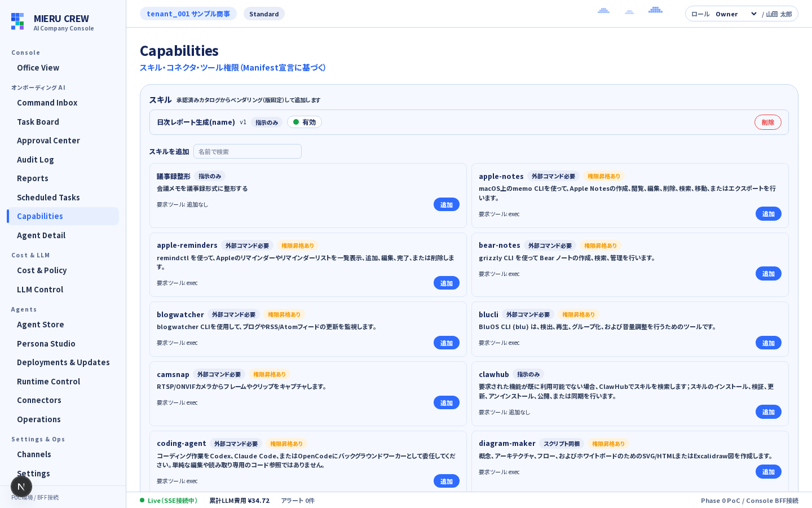Viewport: 812px width, 508px height.
Task: Open Connectors page
Action: [63, 400]
